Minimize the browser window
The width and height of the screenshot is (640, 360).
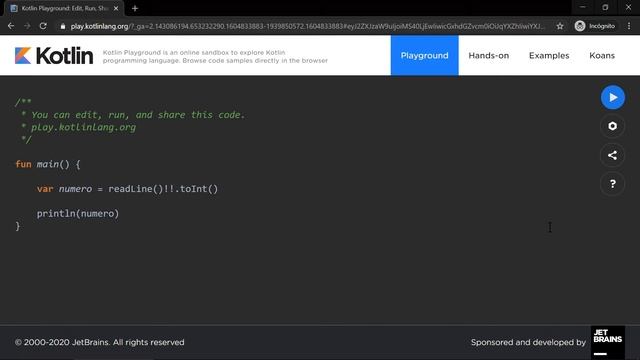pyautogui.click(x=582, y=7)
